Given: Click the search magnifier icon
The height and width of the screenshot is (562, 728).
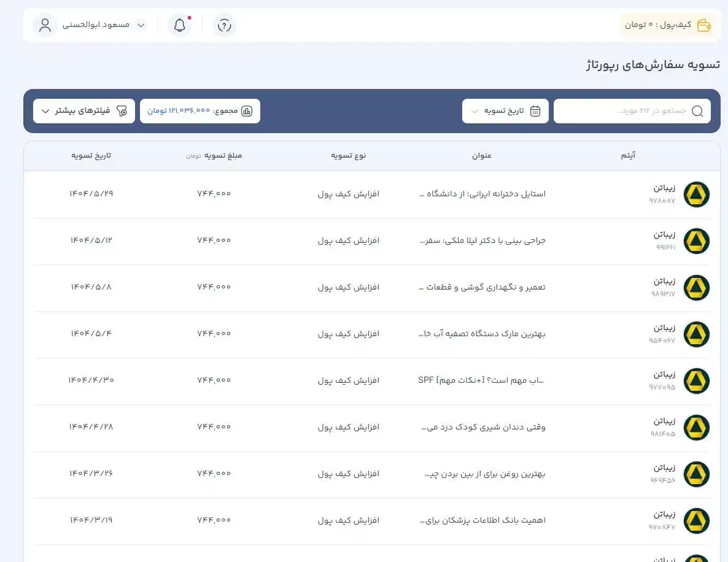Looking at the screenshot, I should pyautogui.click(x=697, y=111).
